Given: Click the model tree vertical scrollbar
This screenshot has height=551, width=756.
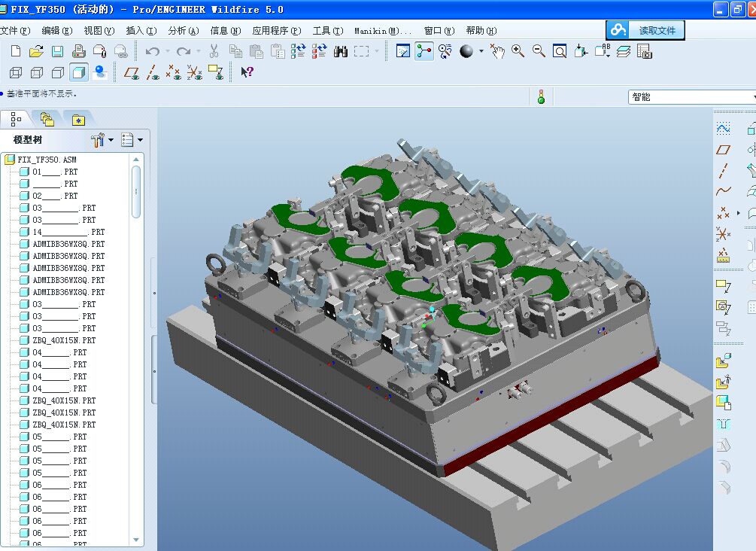Looking at the screenshot, I should [x=136, y=192].
